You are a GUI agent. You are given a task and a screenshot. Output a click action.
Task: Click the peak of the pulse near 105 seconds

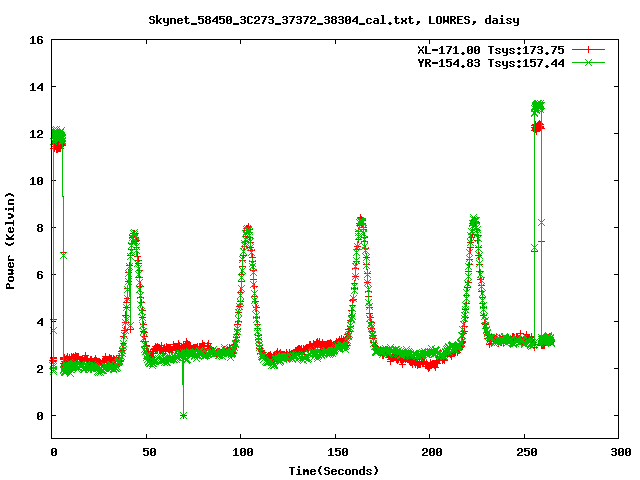[x=247, y=228]
